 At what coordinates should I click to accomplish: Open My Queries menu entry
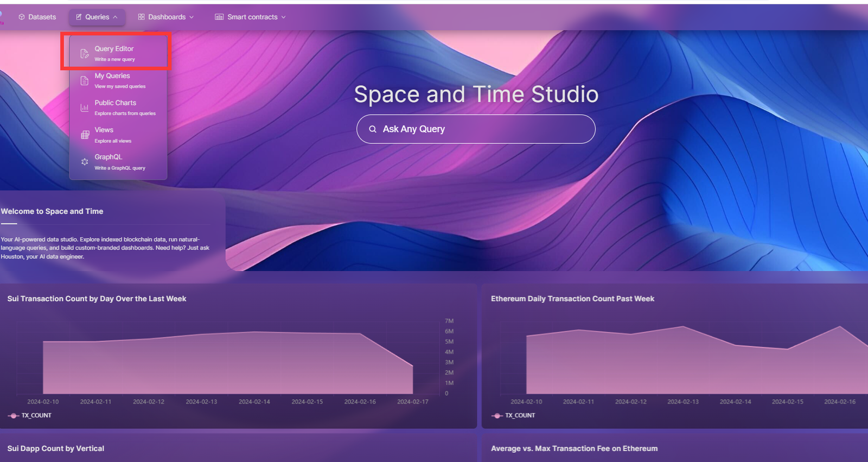[118, 80]
